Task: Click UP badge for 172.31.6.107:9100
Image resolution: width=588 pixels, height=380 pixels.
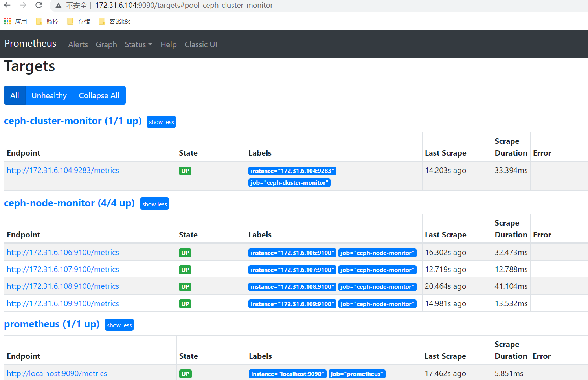Action: [x=185, y=270]
